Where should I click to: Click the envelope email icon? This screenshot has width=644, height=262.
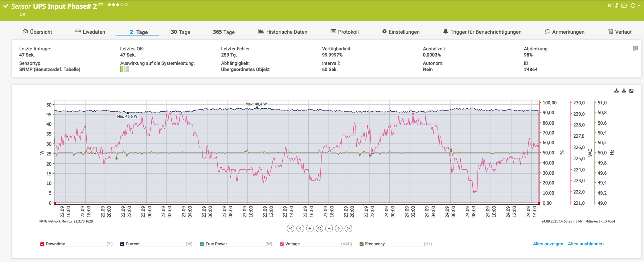pos(624,5)
